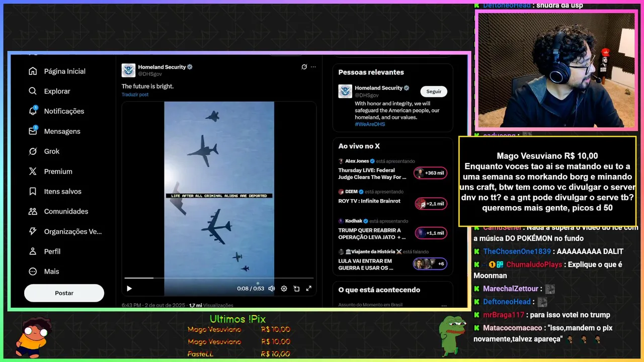Click verified badge next to Homeland Security post name

[x=190, y=67]
